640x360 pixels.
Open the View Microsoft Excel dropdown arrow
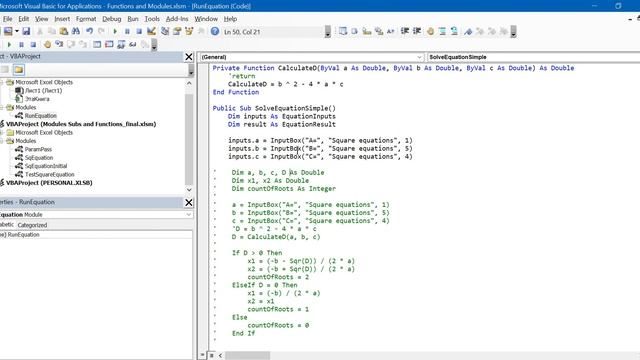coord(17,31)
